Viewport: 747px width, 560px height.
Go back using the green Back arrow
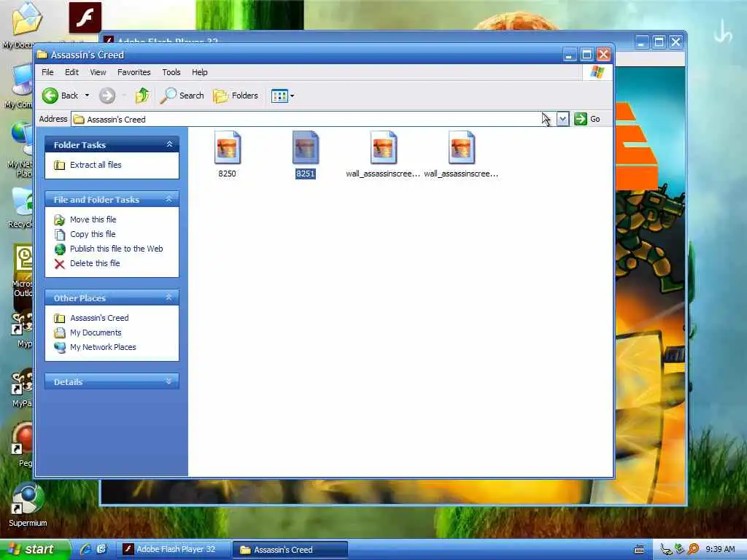click(60, 96)
